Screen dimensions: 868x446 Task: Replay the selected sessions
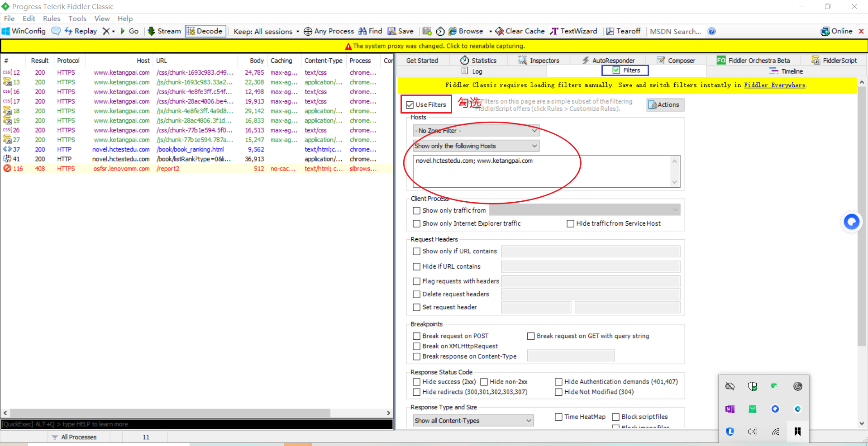coord(81,31)
